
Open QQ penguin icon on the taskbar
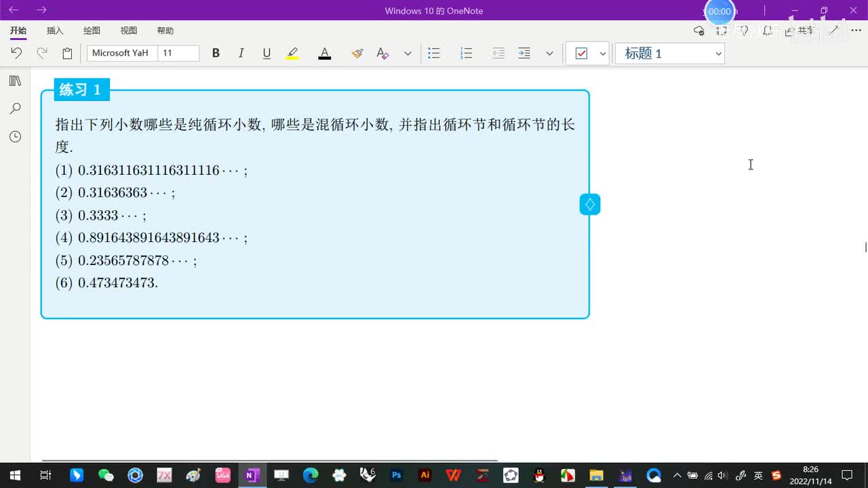coord(539,475)
